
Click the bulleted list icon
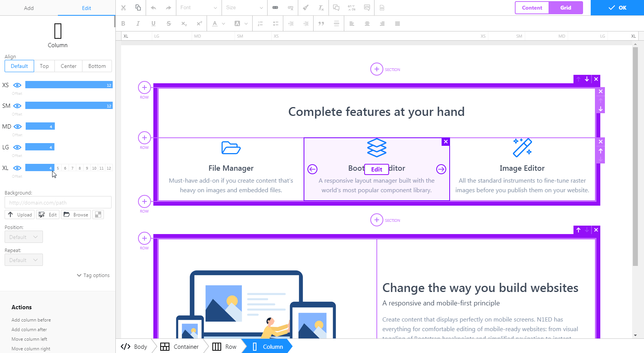pyautogui.click(x=276, y=23)
